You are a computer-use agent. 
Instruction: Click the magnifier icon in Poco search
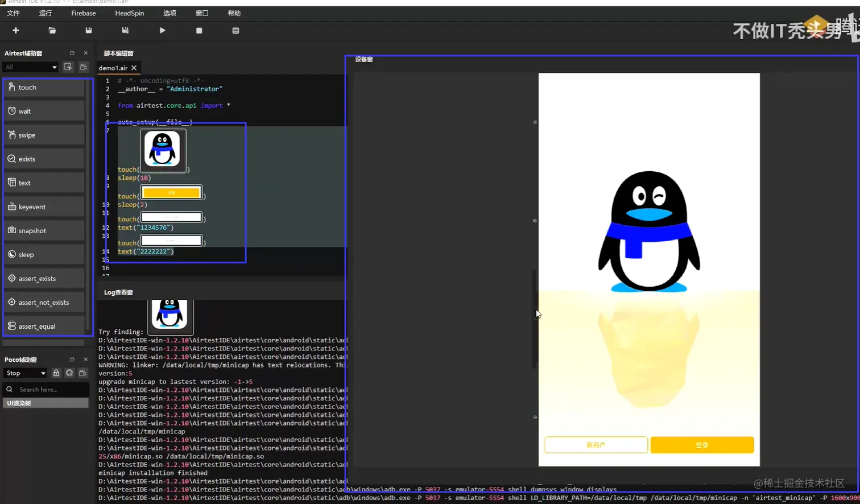pos(10,390)
